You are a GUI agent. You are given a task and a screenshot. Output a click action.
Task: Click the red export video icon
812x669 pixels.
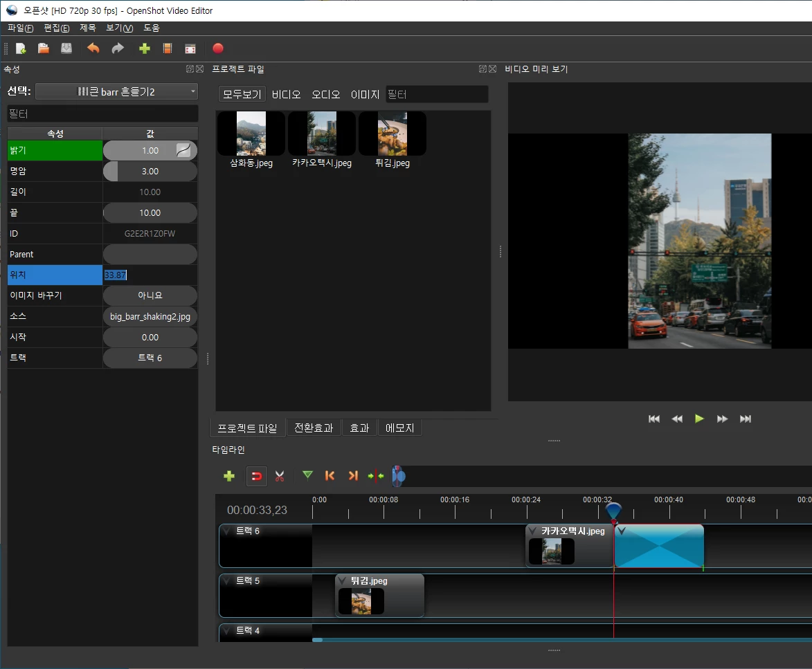click(217, 48)
